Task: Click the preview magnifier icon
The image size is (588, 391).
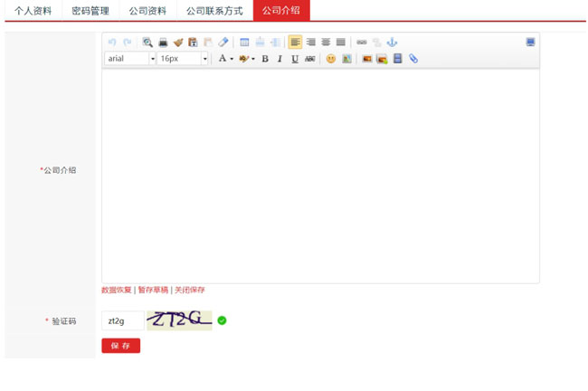Action: point(147,43)
